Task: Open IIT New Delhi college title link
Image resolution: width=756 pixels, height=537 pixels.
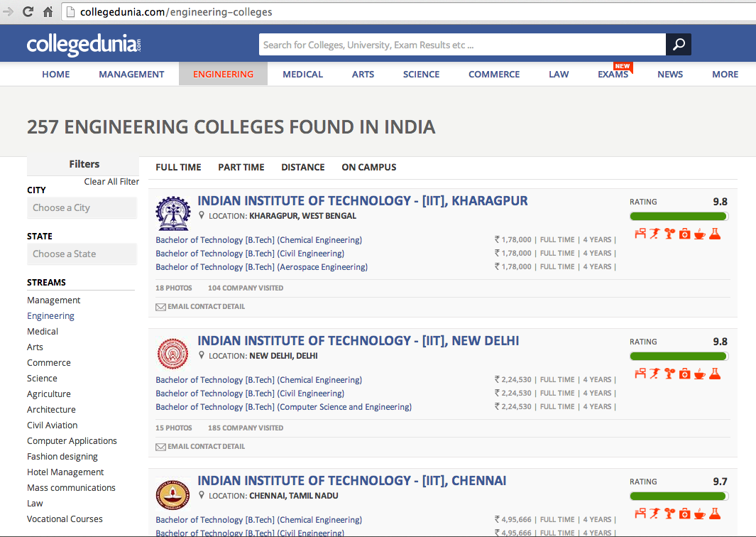Action: 358,341
